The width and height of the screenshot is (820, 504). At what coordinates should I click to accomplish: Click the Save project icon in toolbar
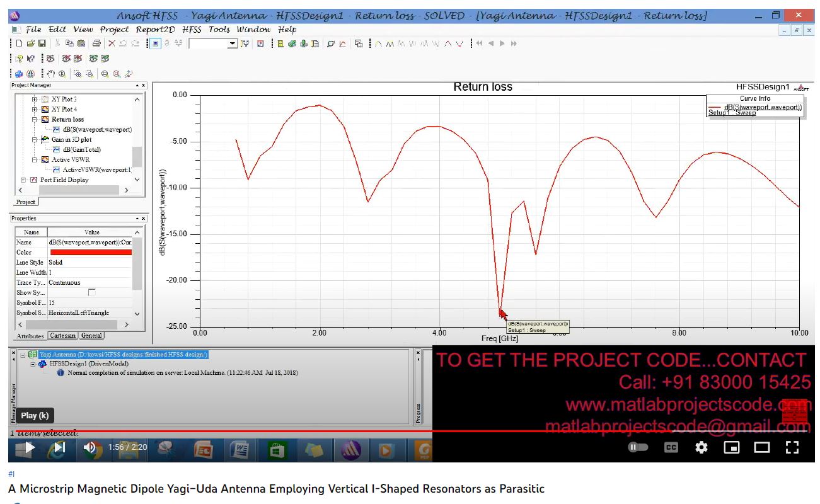(x=42, y=43)
